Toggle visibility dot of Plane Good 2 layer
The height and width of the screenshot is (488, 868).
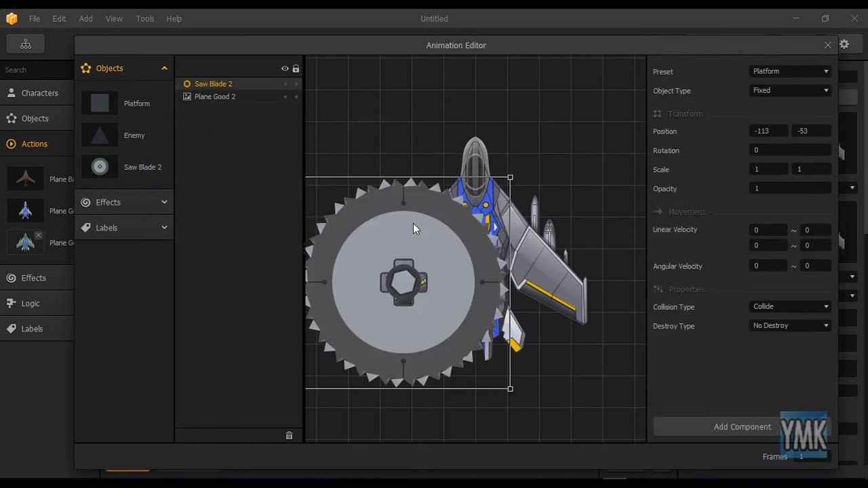tap(285, 97)
